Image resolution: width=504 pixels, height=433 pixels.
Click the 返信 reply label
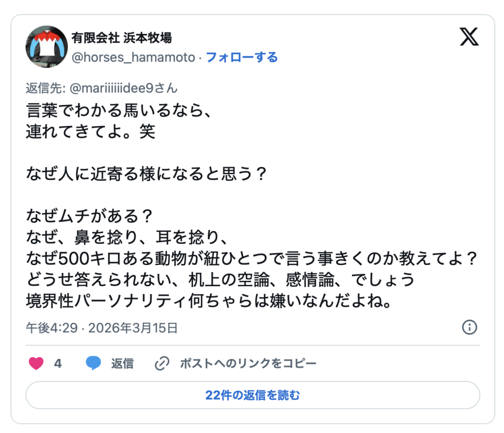tap(122, 364)
